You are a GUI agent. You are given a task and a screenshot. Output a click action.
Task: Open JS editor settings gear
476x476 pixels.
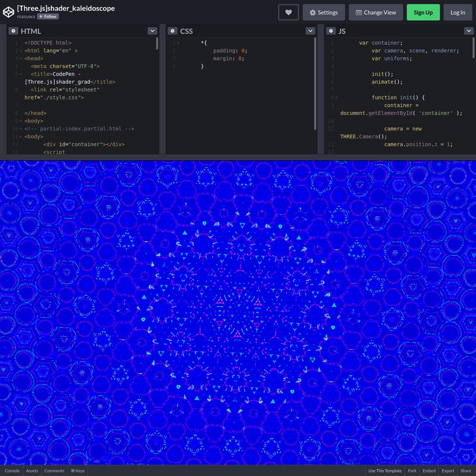coord(331,31)
